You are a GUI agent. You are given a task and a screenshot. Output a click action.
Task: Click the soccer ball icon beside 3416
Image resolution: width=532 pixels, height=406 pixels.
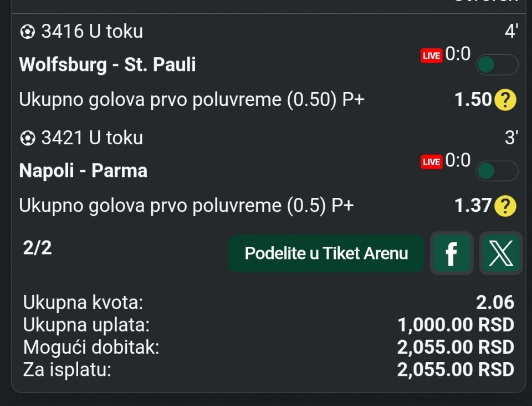(27, 32)
